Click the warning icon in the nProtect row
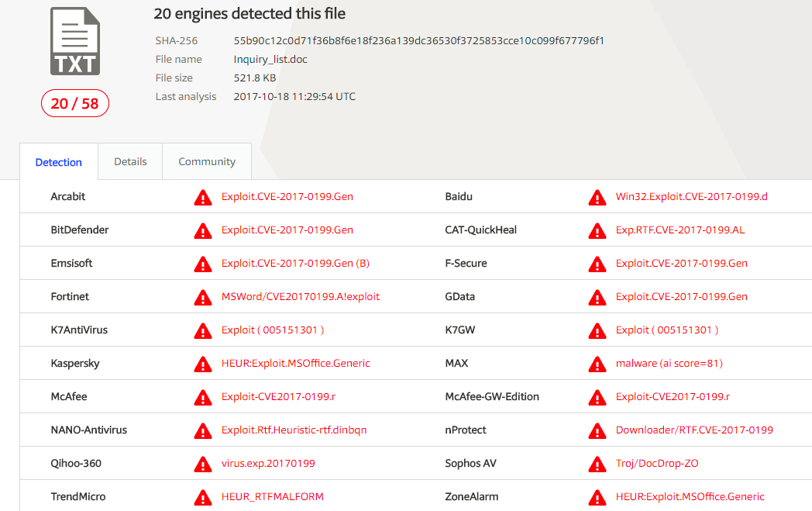This screenshot has height=511, width=812. coord(597,431)
